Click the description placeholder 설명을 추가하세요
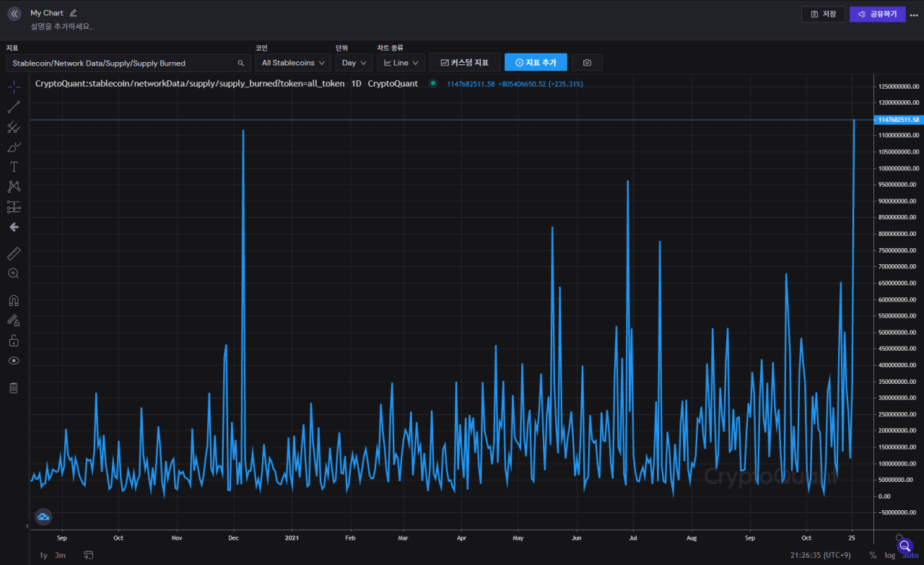The image size is (924, 565). point(62,27)
